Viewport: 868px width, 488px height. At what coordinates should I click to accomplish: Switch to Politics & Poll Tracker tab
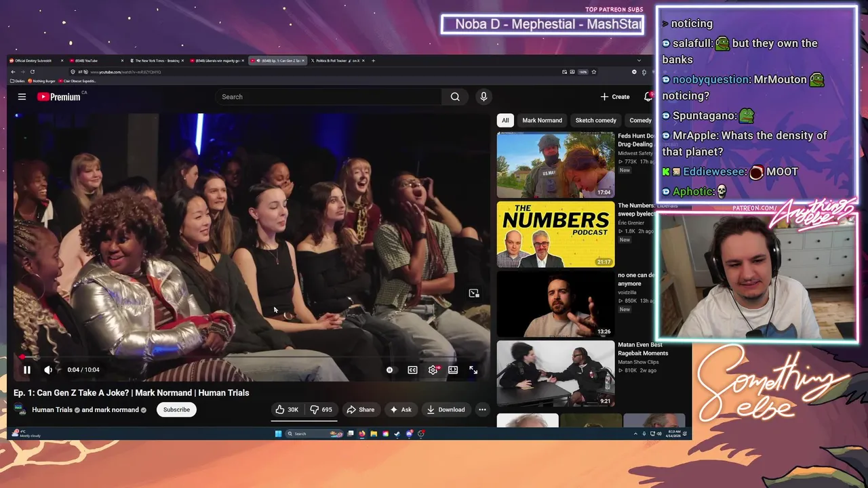pos(337,61)
